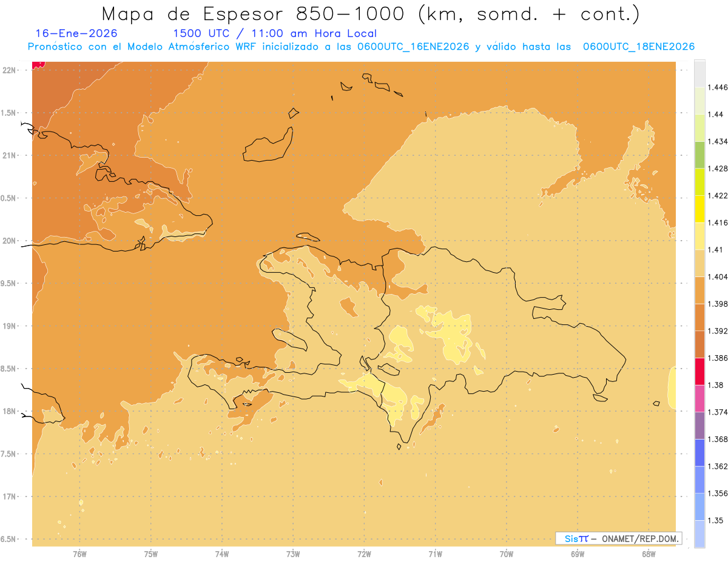Select the '1500 UTC / 11:00 am Hora Local' text

[275, 33]
